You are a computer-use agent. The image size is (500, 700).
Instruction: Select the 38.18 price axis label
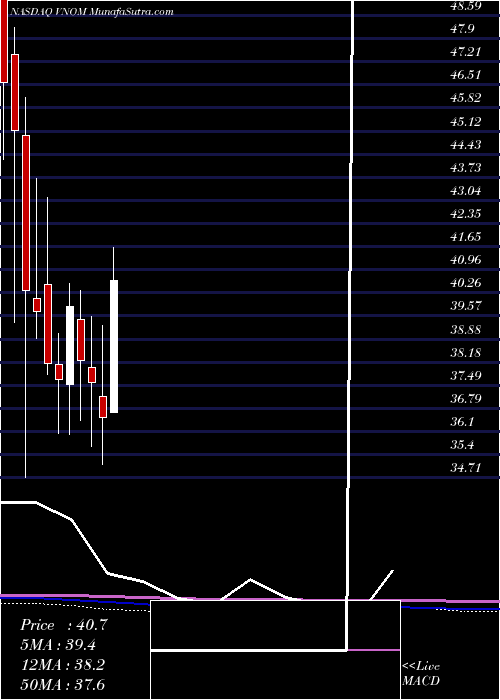[465, 353]
